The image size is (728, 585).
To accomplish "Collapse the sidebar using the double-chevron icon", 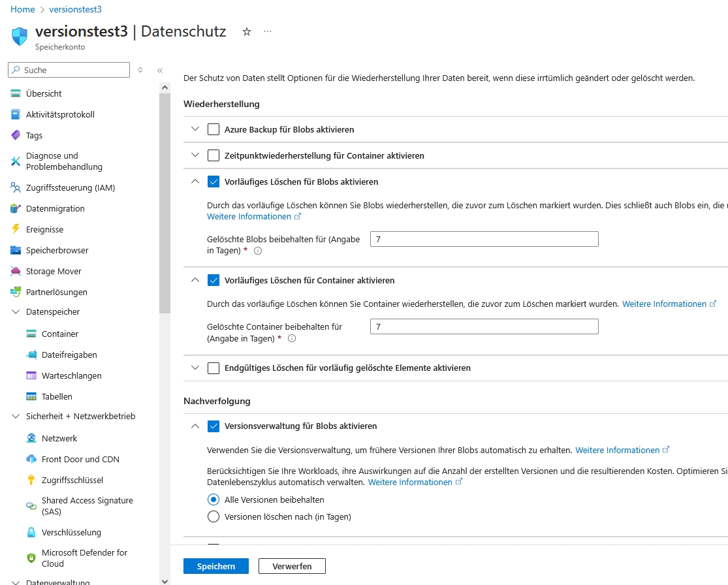I will click(x=160, y=70).
